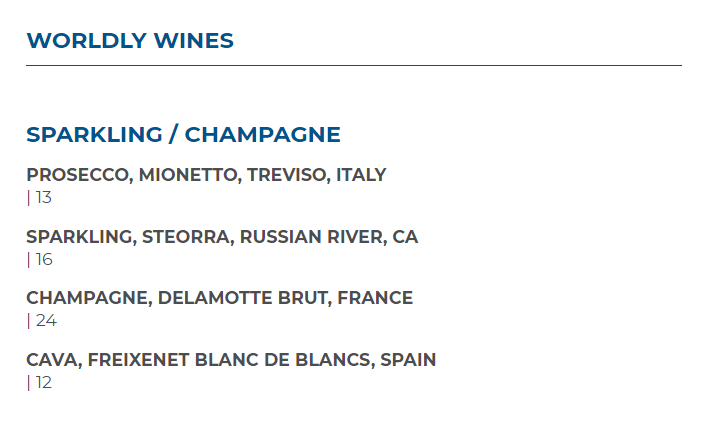Click the Steorra price 16
The width and height of the screenshot is (715, 431).
click(43, 260)
